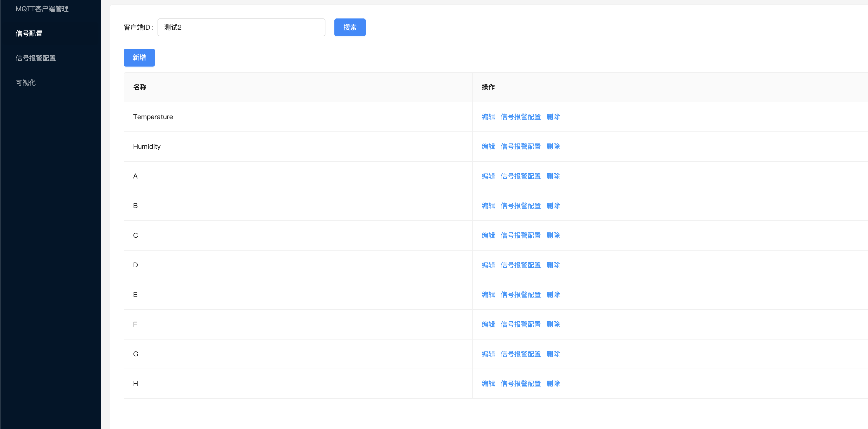Open 信号报警配置 for the Humidity row

pos(520,147)
